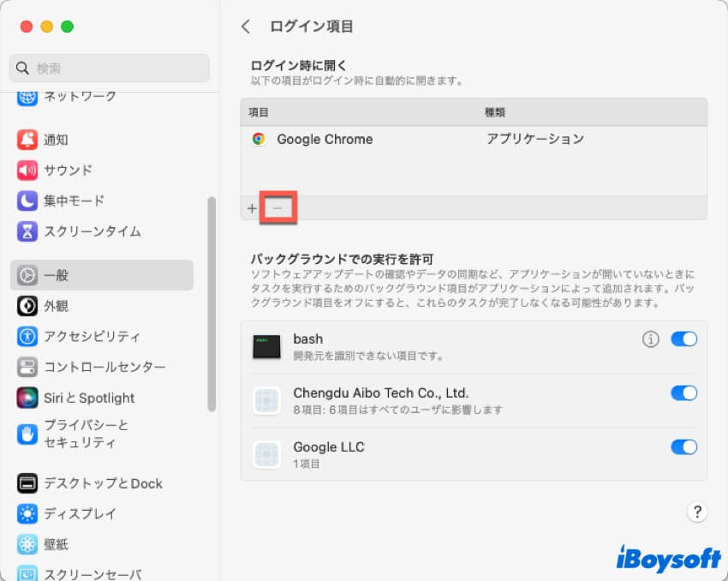728x581 pixels.
Task: Open the スクリーンタイム hourglass icon
Action: pyautogui.click(x=27, y=231)
